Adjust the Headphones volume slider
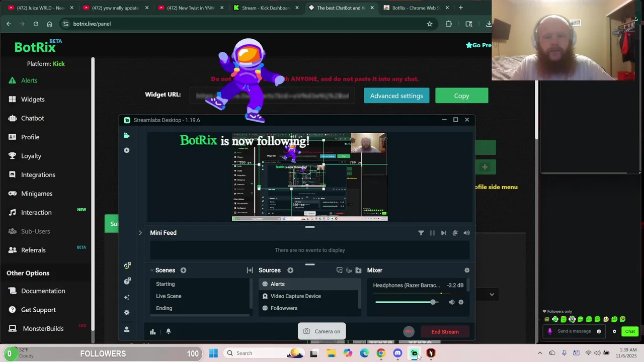 pyautogui.click(x=407, y=302)
